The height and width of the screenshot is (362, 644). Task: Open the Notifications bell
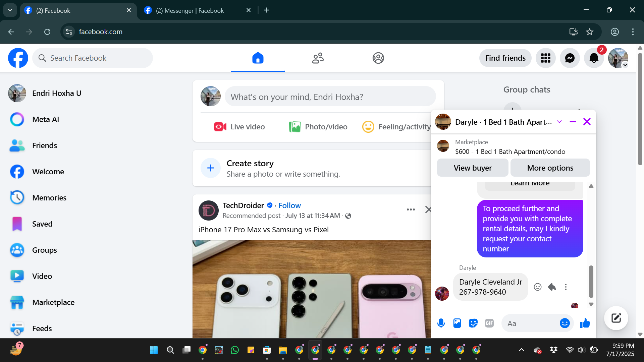tap(594, 58)
